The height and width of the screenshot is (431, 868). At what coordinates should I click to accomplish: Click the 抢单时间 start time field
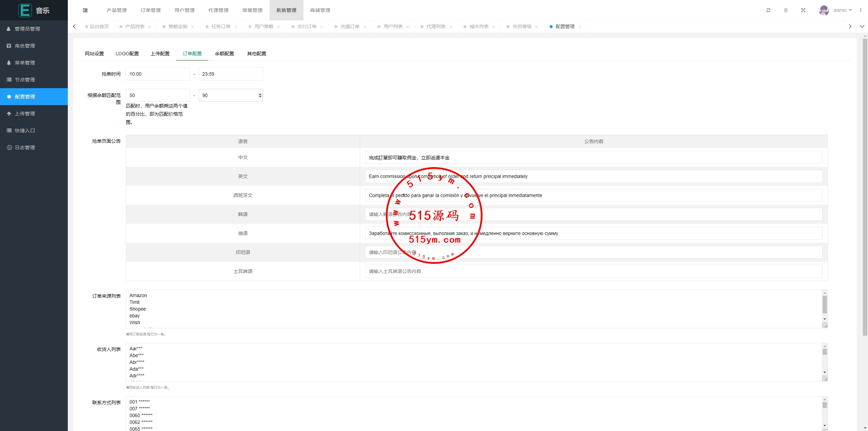click(158, 74)
